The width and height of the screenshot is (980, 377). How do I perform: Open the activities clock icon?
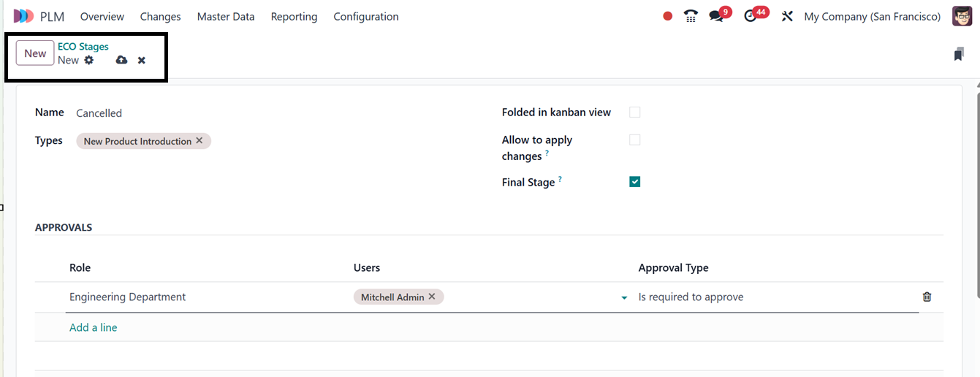(751, 16)
